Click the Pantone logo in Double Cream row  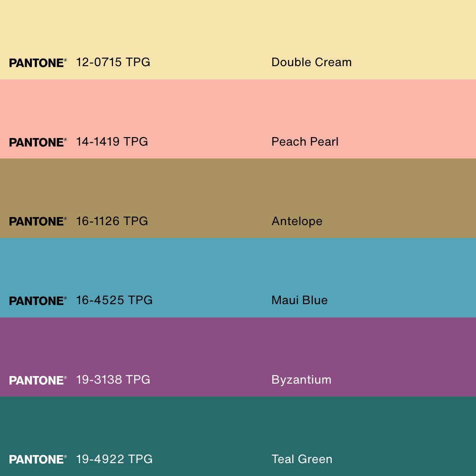pyautogui.click(x=37, y=63)
